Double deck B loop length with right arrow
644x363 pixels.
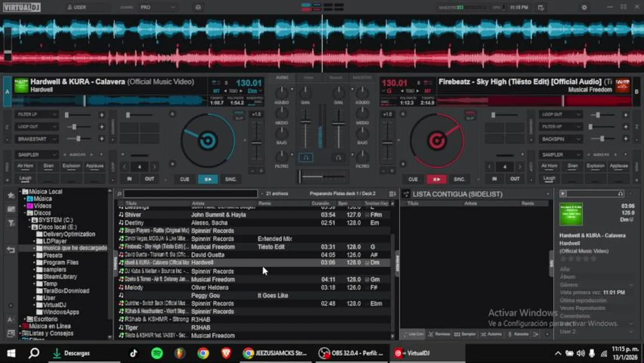(519, 166)
